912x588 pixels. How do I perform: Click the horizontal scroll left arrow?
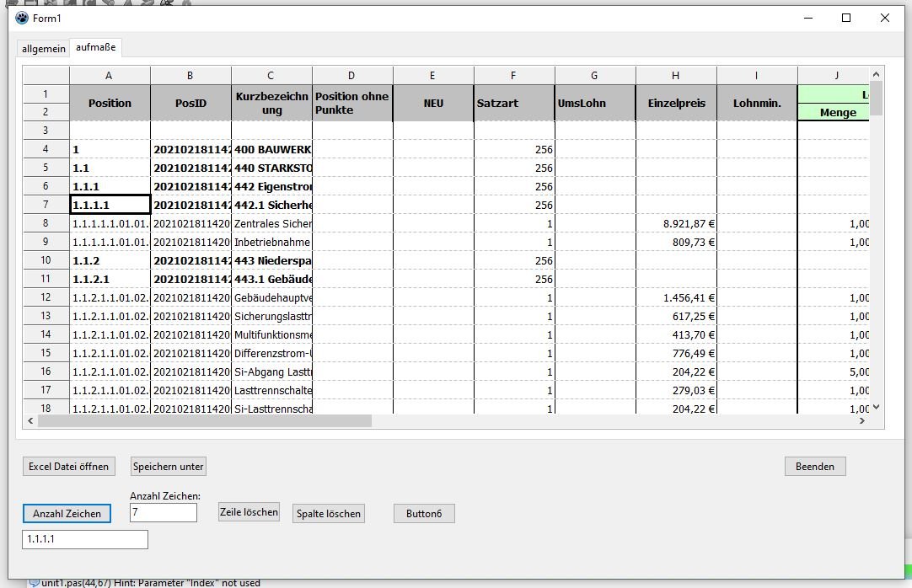[30, 420]
